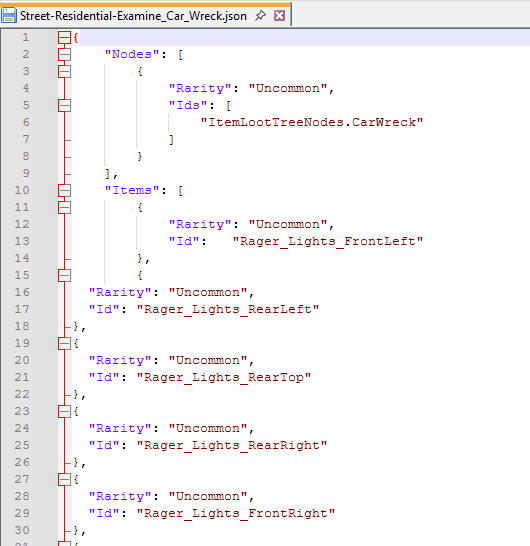Click the "Rager_Lights_FrontLeft" value
This screenshot has height=546, width=530.
pos(328,241)
